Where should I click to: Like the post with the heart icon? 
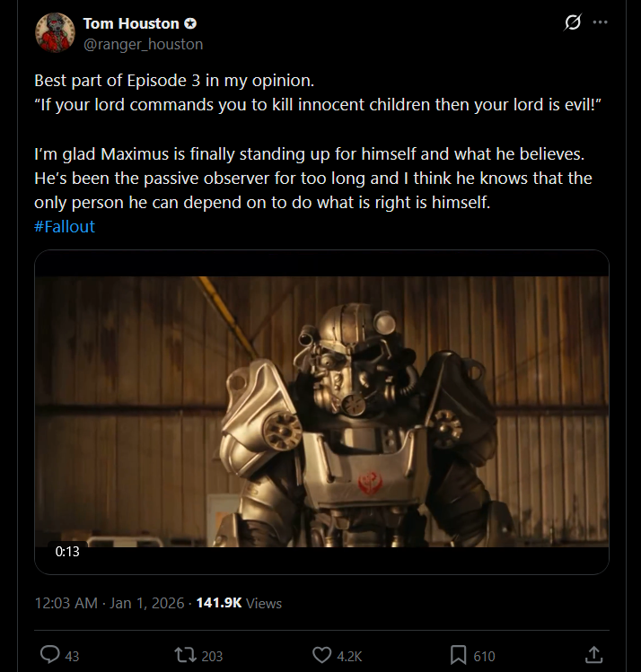tap(321, 656)
